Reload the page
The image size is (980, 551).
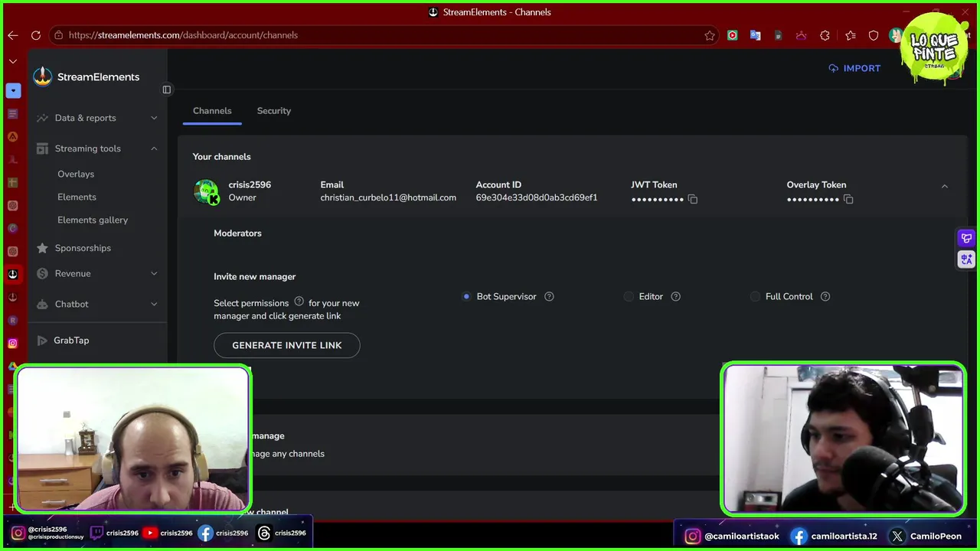point(36,35)
